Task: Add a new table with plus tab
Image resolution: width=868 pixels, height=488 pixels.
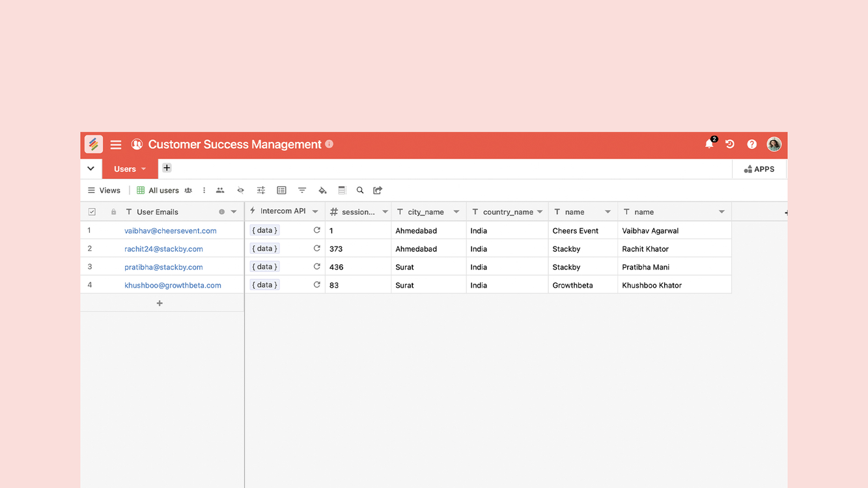Action: point(167,168)
